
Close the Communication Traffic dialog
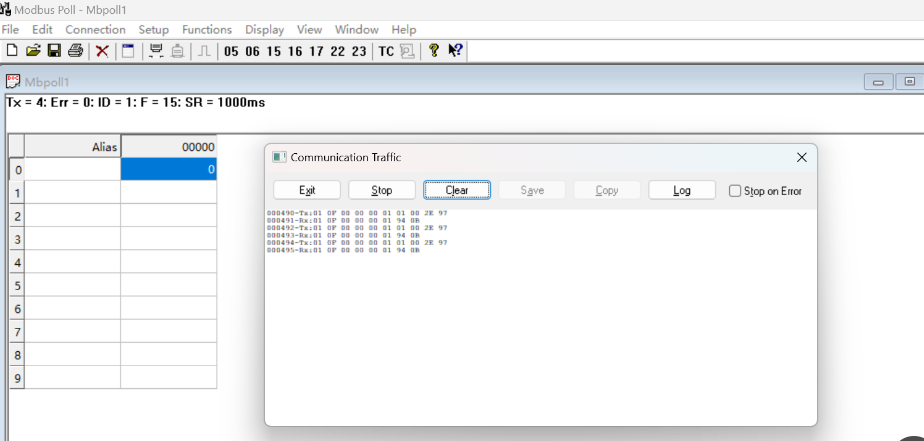(x=801, y=157)
